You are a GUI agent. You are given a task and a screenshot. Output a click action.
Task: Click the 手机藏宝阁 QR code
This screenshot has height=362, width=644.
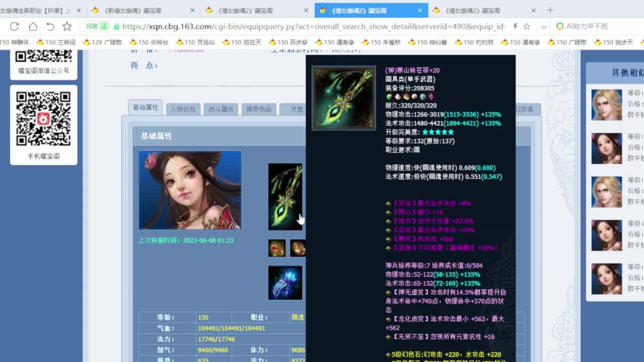(44, 119)
